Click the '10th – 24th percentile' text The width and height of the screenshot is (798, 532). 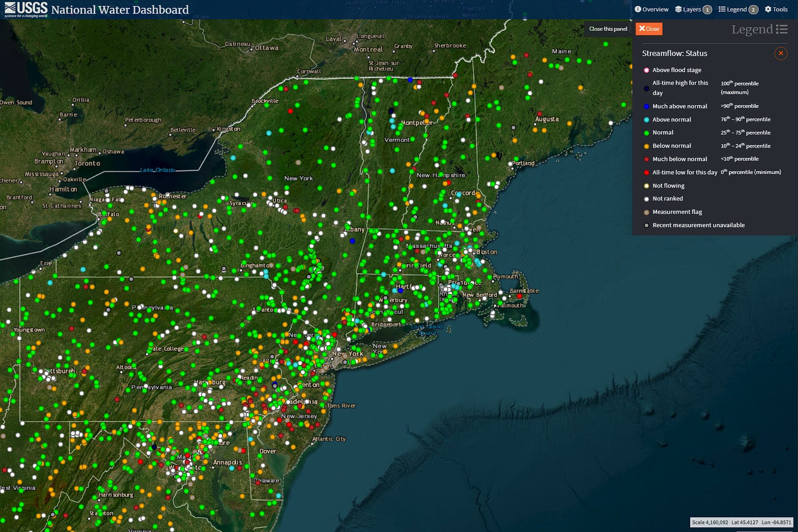point(746,146)
